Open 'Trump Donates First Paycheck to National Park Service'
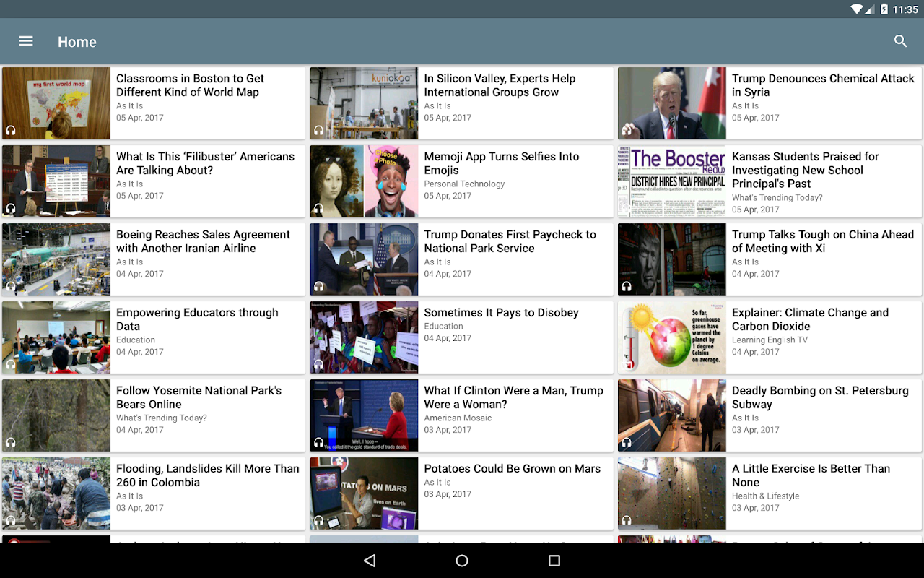 click(510, 241)
